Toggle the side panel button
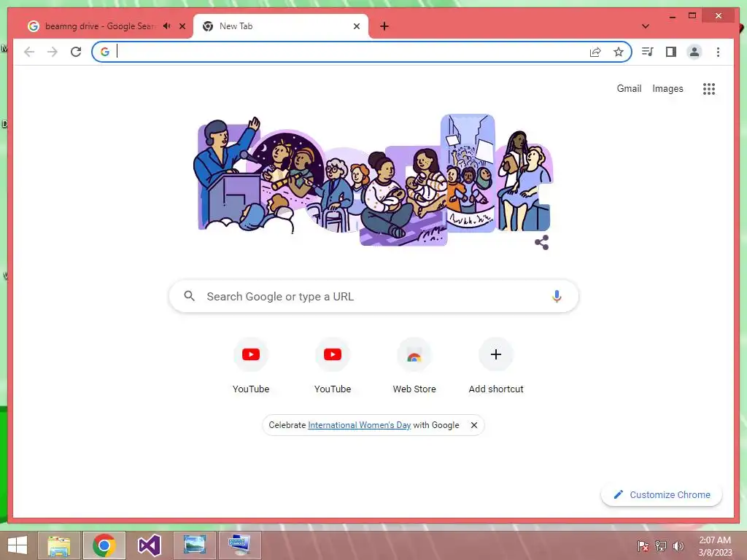747x560 pixels. pyautogui.click(x=671, y=52)
